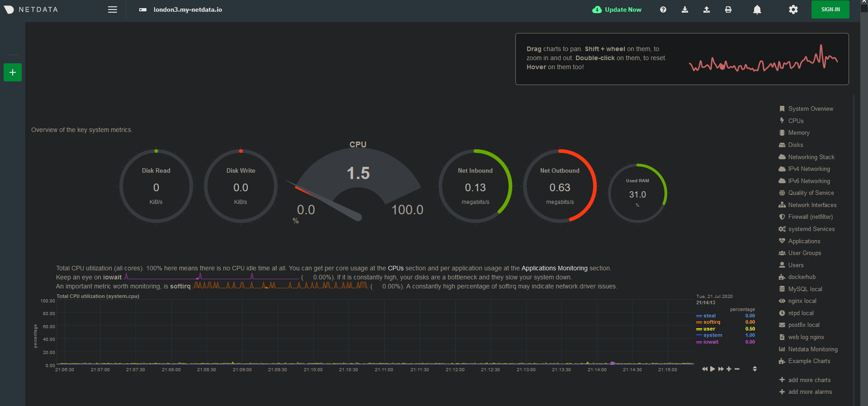Click add more charts link

pyautogui.click(x=809, y=380)
